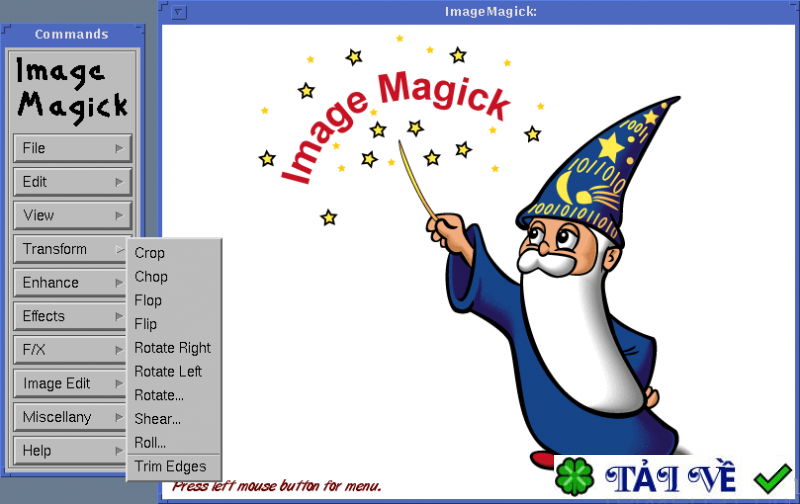Open the Image Edit menu button
Image resolution: width=800 pixels, height=504 pixels.
(x=69, y=384)
